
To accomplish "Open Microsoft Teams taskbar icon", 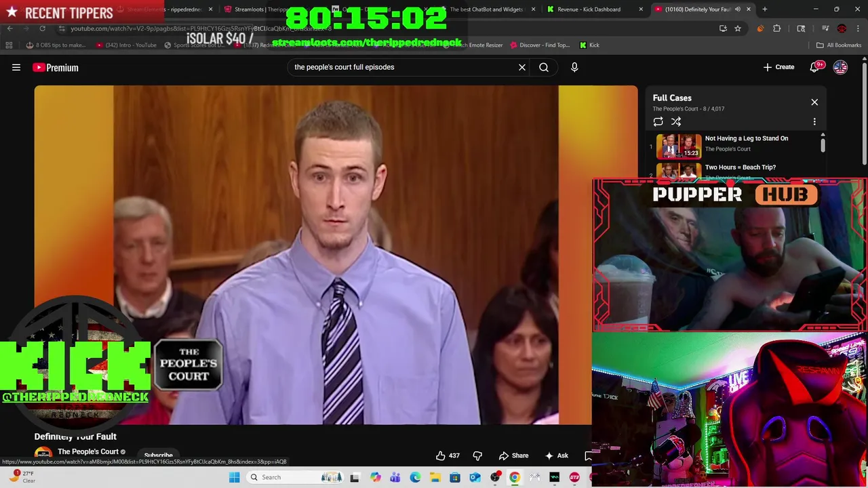I will (x=395, y=477).
